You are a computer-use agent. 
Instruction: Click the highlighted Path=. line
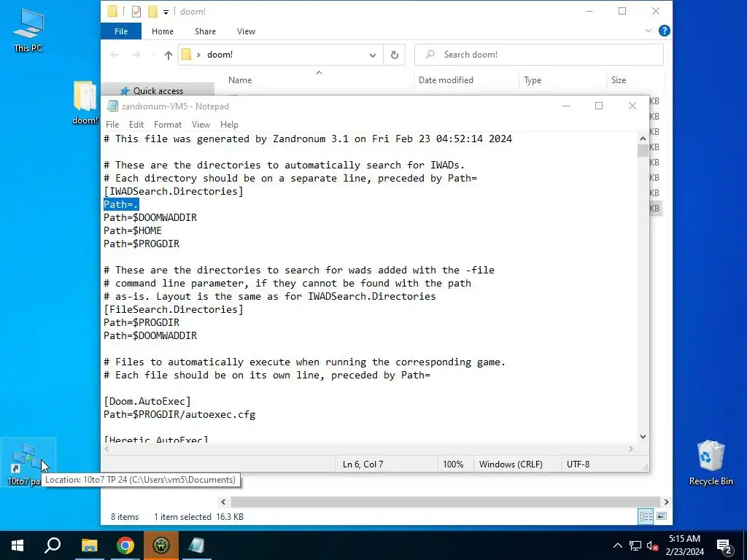tap(121, 204)
